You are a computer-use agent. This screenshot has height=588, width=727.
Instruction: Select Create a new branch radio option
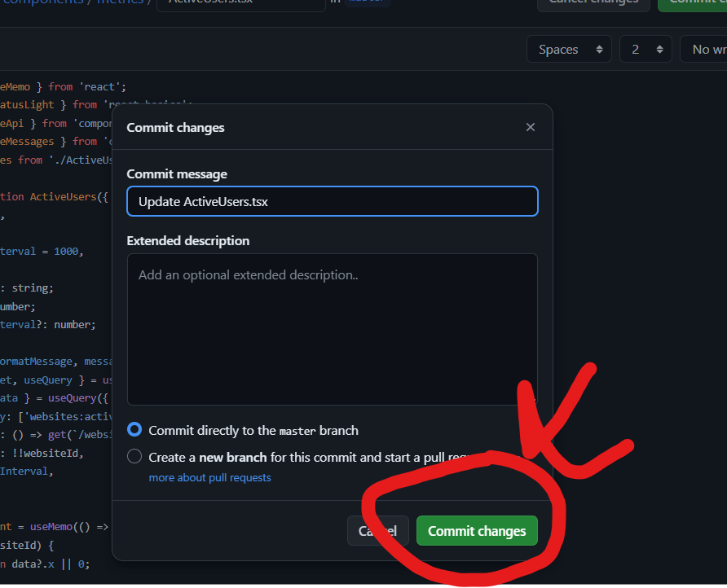(134, 456)
